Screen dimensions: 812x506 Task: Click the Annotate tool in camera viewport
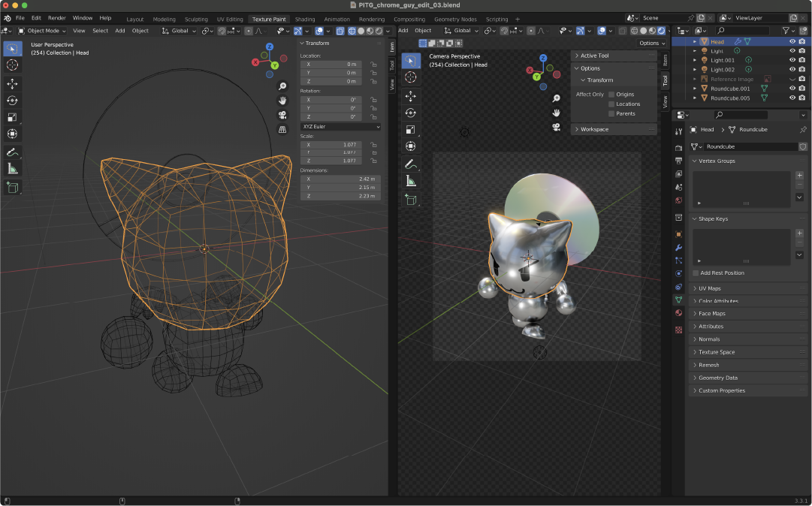410,164
